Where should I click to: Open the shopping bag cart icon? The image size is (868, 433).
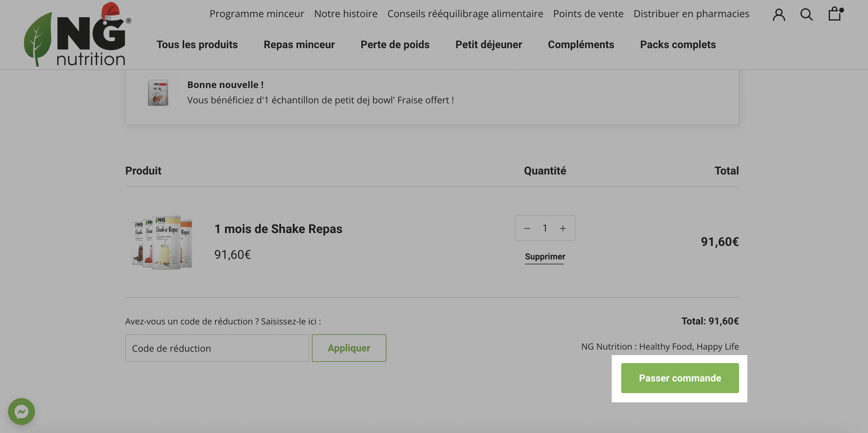point(835,14)
